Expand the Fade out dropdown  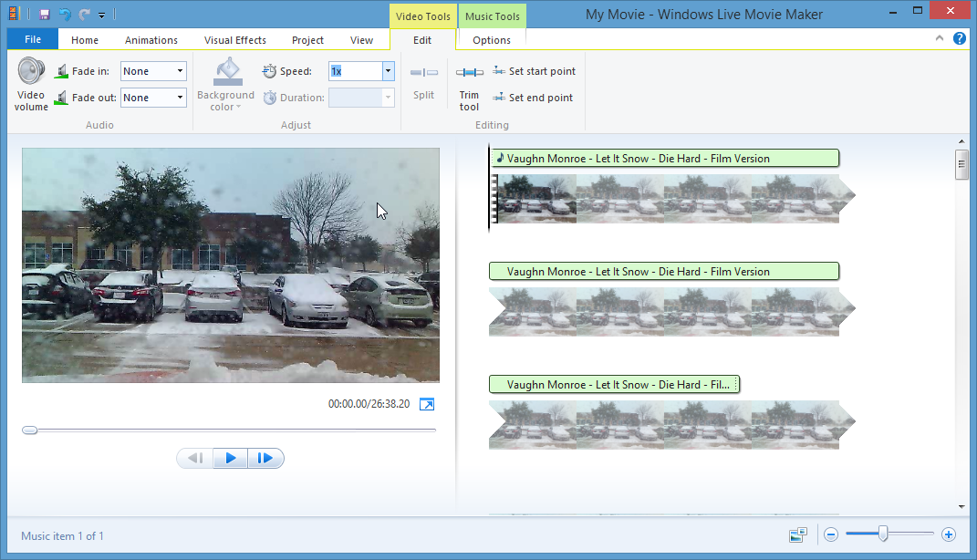click(x=180, y=98)
